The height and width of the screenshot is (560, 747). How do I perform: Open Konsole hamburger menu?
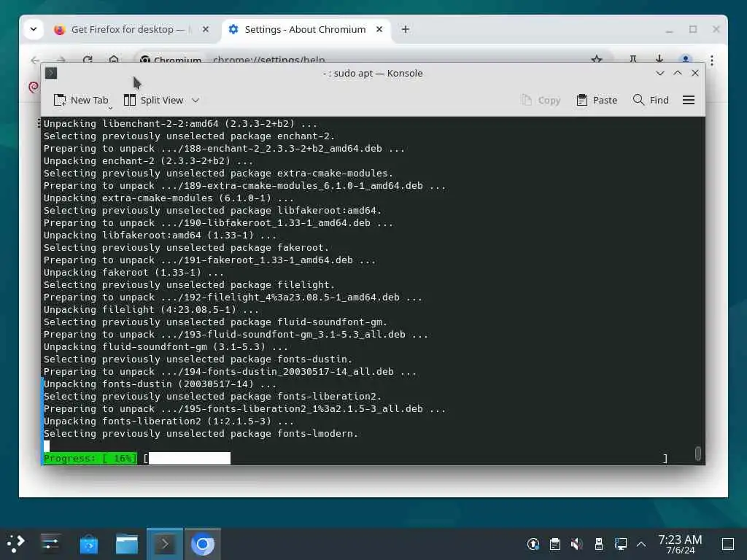689,100
